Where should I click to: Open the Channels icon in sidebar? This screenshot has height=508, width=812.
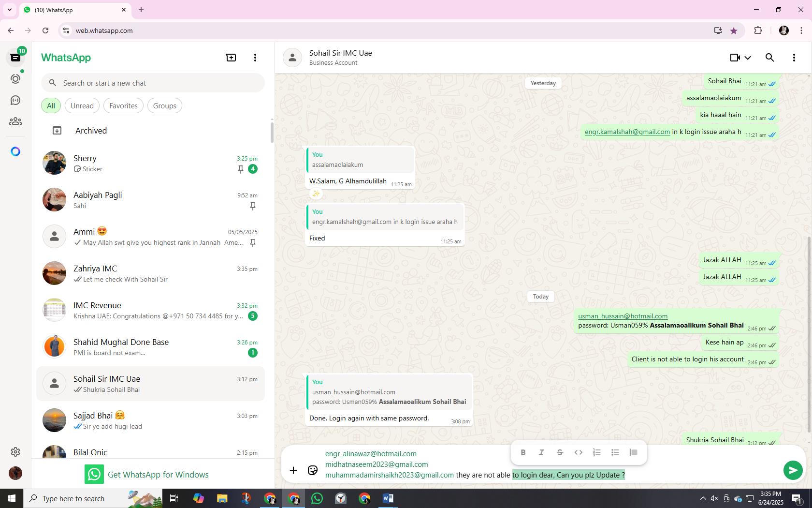[x=15, y=100]
